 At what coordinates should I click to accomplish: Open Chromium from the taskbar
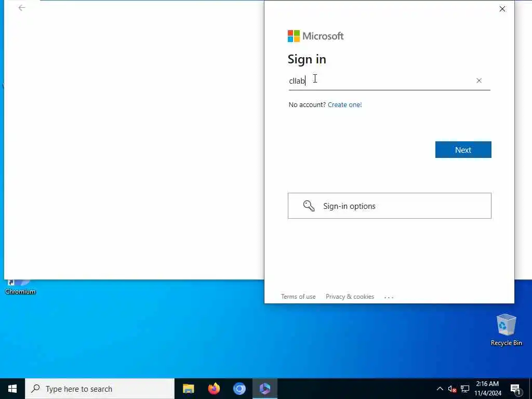tap(239, 389)
